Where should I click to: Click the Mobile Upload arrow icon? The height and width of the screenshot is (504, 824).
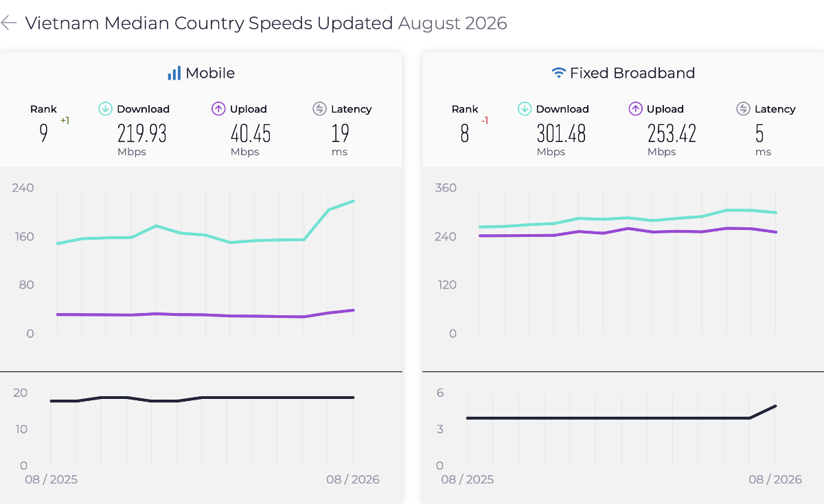point(218,108)
